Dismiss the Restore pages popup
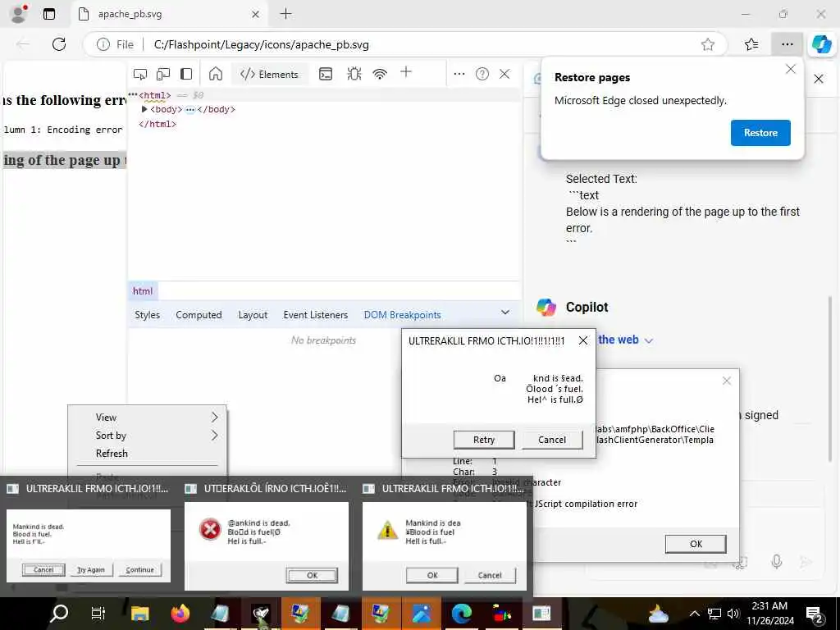The width and height of the screenshot is (840, 630). (790, 69)
